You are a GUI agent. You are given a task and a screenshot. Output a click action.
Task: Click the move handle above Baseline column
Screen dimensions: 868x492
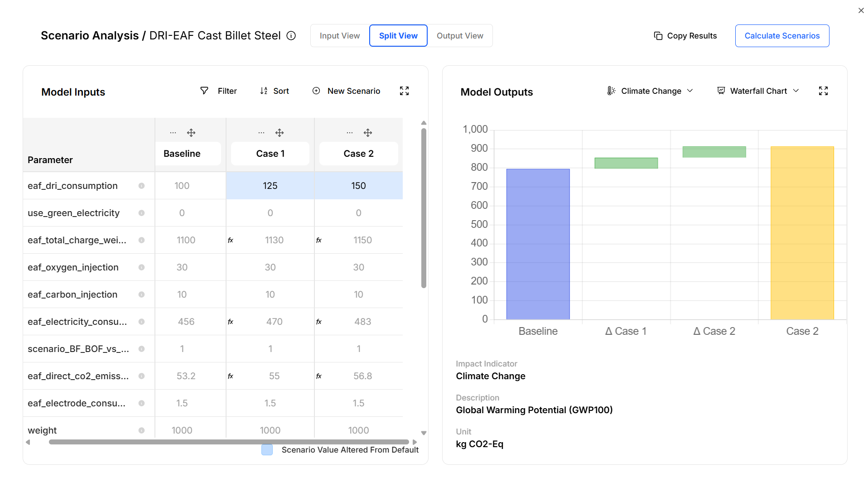[191, 133]
